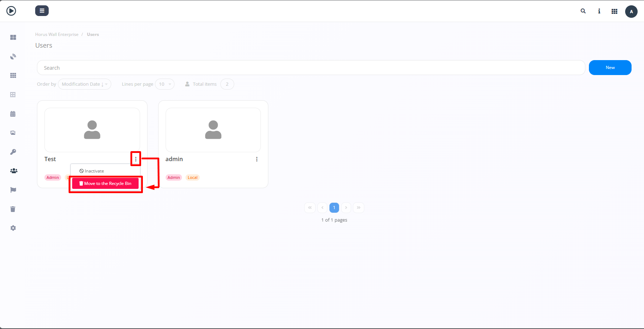The image size is (644, 329).
Task: Select the flag icon in the sidebar
Action: [13, 190]
